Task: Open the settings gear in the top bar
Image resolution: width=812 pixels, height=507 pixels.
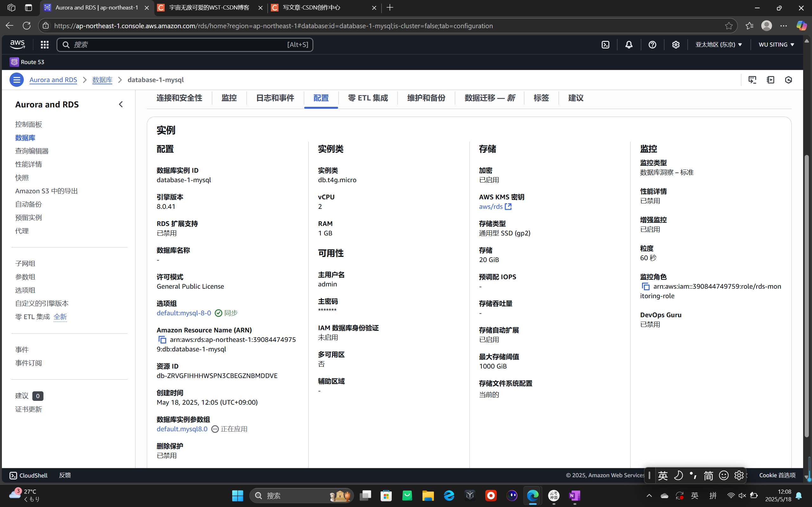Action: 675,44
